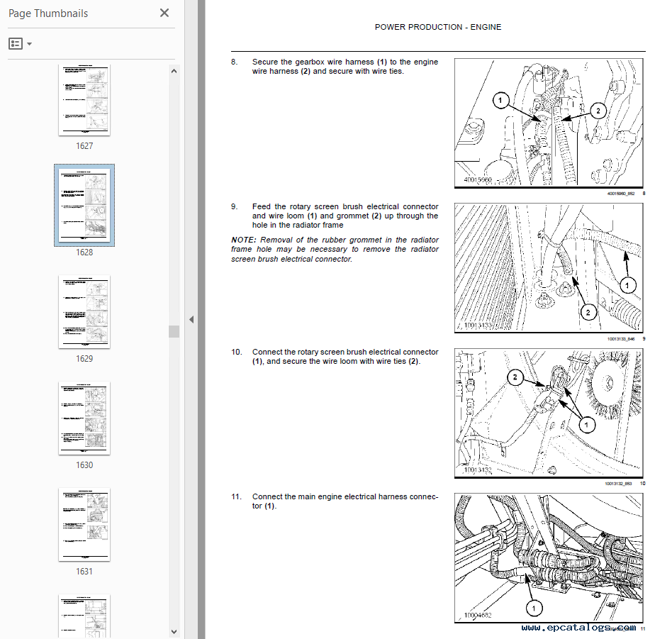Image resolution: width=672 pixels, height=639 pixels.
Task: Click figure 11 engine harness connector illustration
Action: (549, 558)
